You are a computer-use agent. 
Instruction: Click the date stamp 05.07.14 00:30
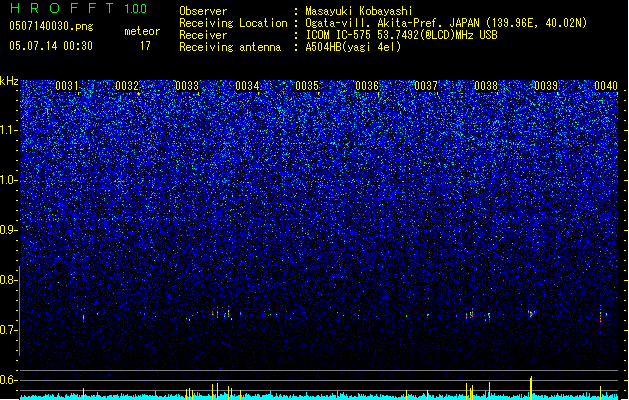pyautogui.click(x=51, y=46)
